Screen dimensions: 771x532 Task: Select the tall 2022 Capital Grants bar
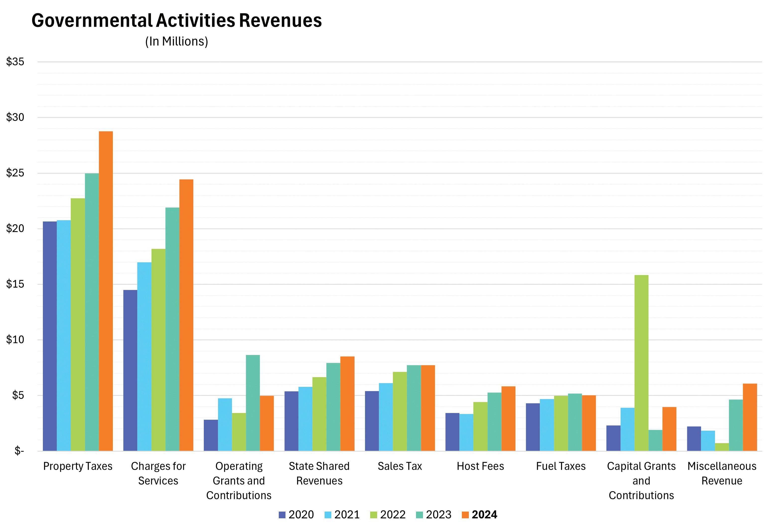point(641,363)
